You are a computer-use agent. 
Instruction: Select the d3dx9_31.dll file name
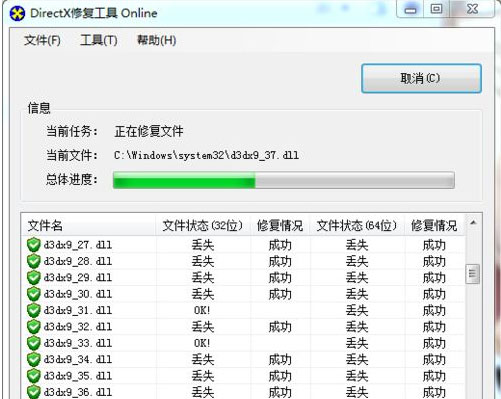78,310
